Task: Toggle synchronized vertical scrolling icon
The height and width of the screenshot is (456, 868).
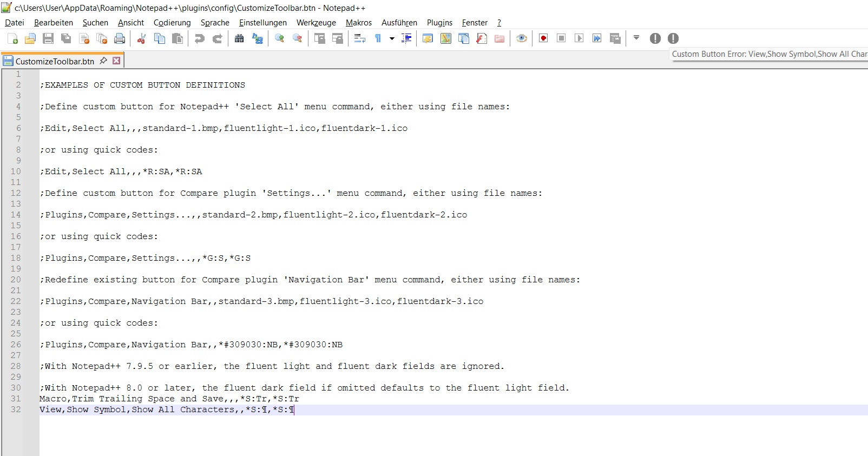Action: [x=320, y=38]
